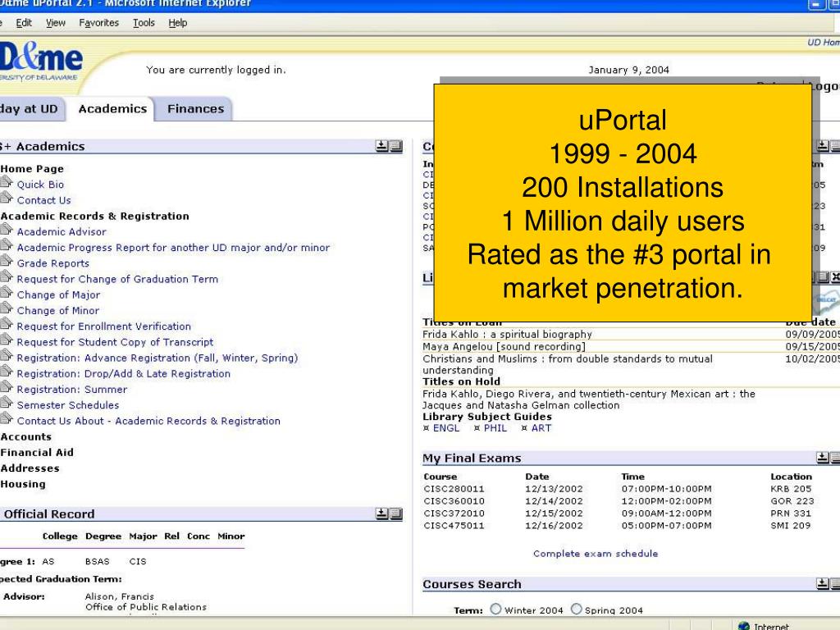Open the Change of Minor link
The width and height of the screenshot is (840, 630).
(x=58, y=311)
